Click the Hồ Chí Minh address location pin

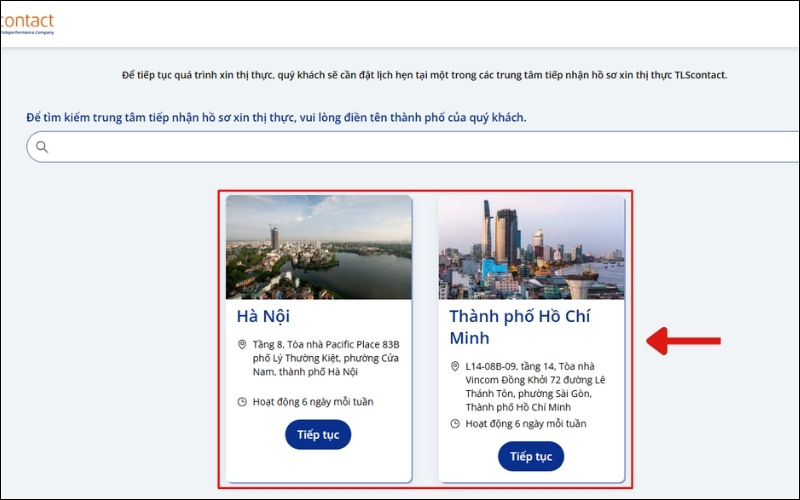click(455, 366)
